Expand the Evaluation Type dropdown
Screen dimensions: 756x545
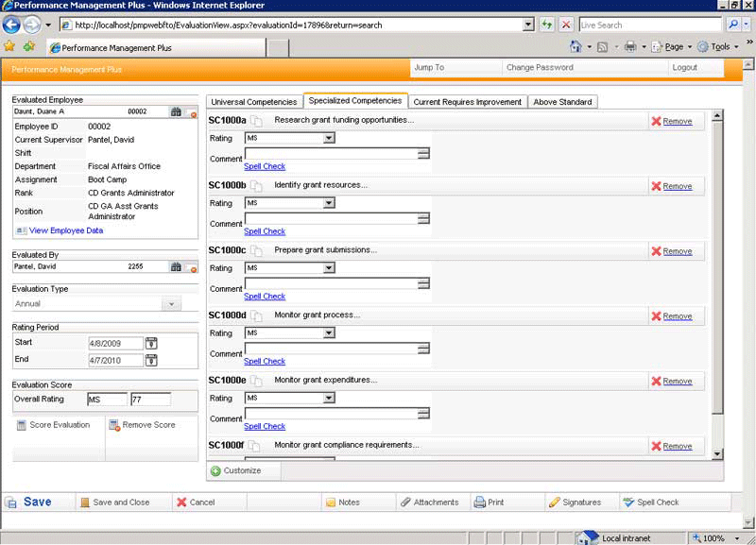pyautogui.click(x=171, y=304)
